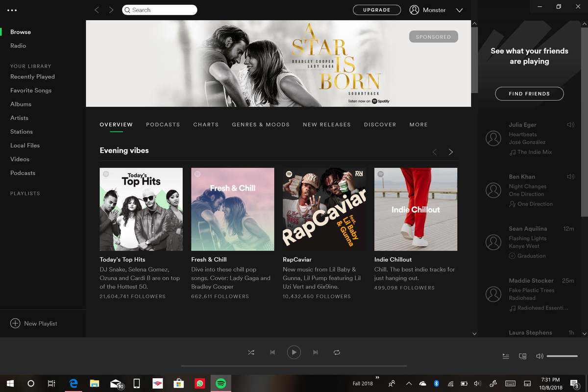Open WhatsApp from the taskbar

coord(199,384)
